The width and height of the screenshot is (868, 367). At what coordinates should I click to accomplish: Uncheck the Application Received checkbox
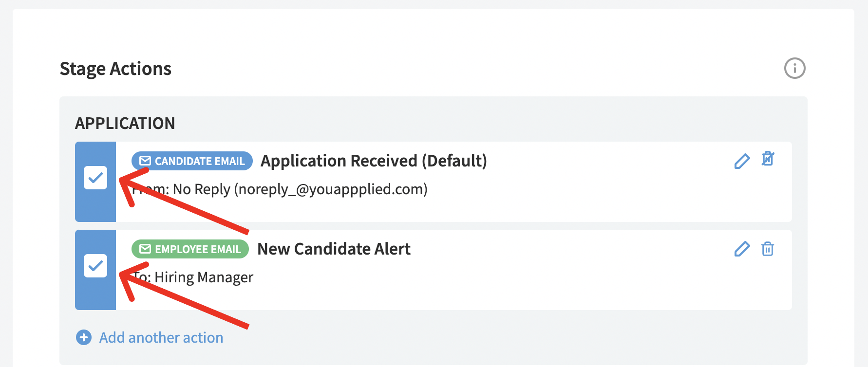pyautogui.click(x=95, y=178)
